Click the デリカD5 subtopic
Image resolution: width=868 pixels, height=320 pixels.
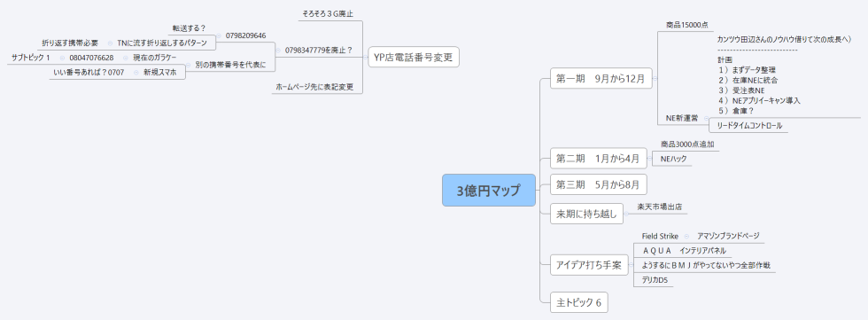[655, 280]
